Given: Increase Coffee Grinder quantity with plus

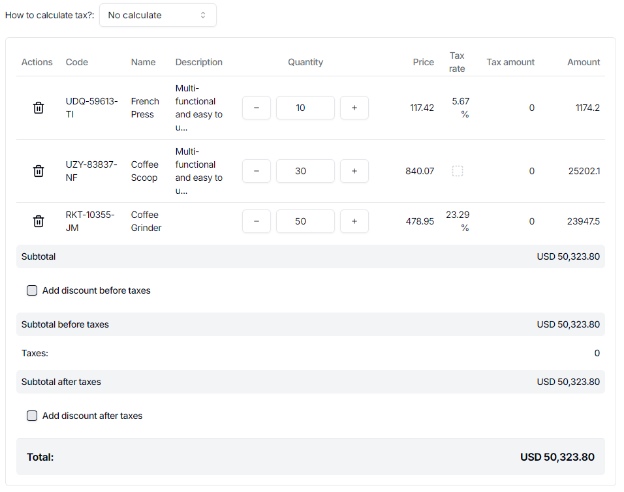Looking at the screenshot, I should coord(354,221).
